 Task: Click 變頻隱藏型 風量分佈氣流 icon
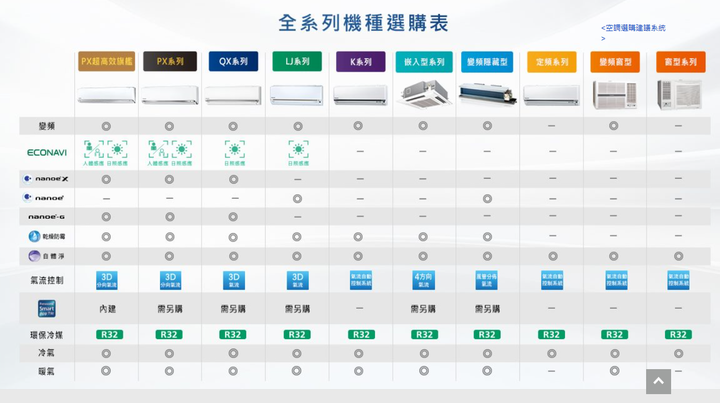487,280
